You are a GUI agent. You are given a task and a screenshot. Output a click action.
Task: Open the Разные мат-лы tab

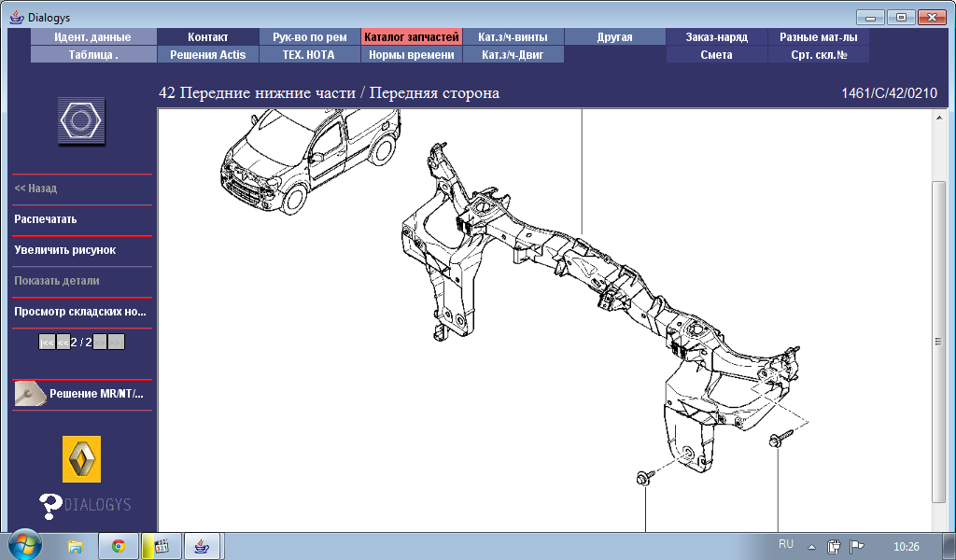[x=818, y=36]
